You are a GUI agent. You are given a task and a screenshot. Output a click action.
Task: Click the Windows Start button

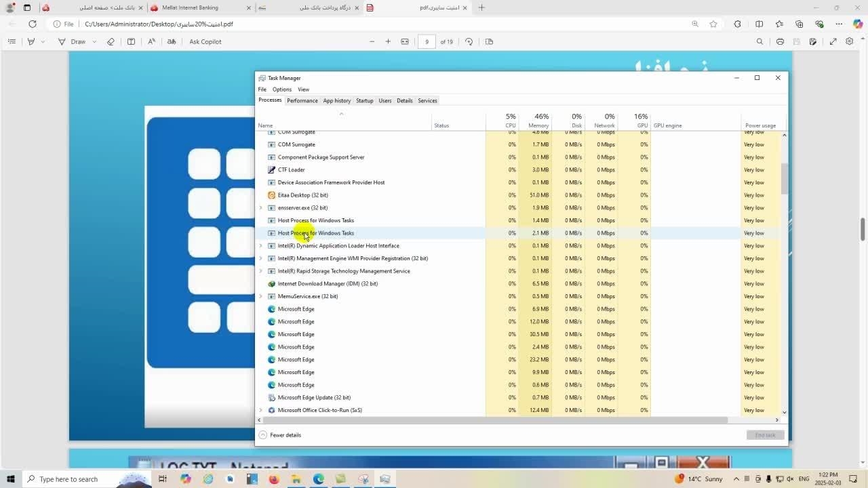click(10, 479)
